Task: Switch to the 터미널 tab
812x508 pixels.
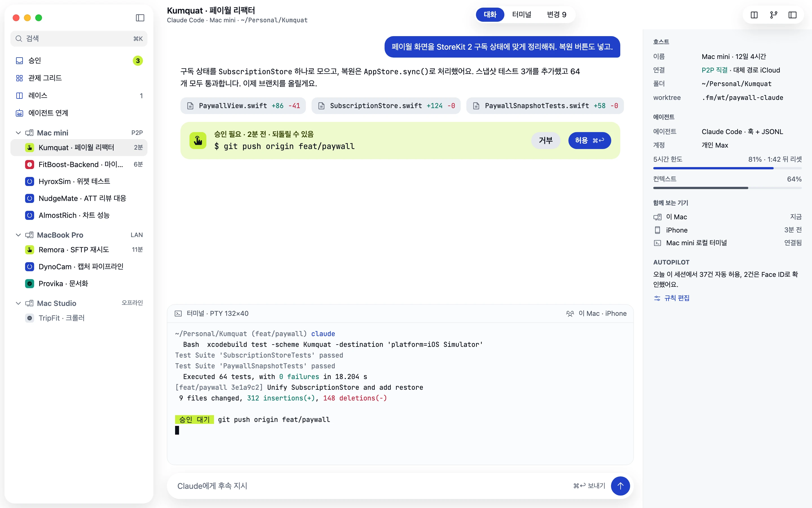Action: coord(521,15)
